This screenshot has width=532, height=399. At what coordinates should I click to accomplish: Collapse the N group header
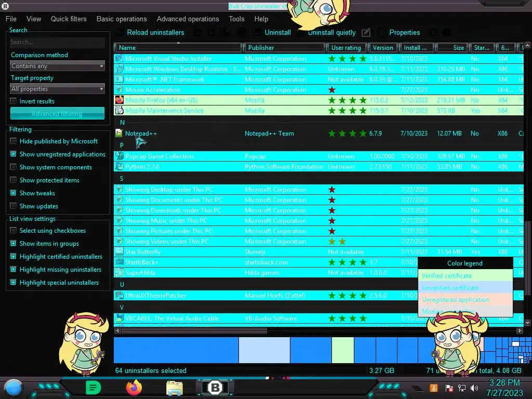pos(123,122)
